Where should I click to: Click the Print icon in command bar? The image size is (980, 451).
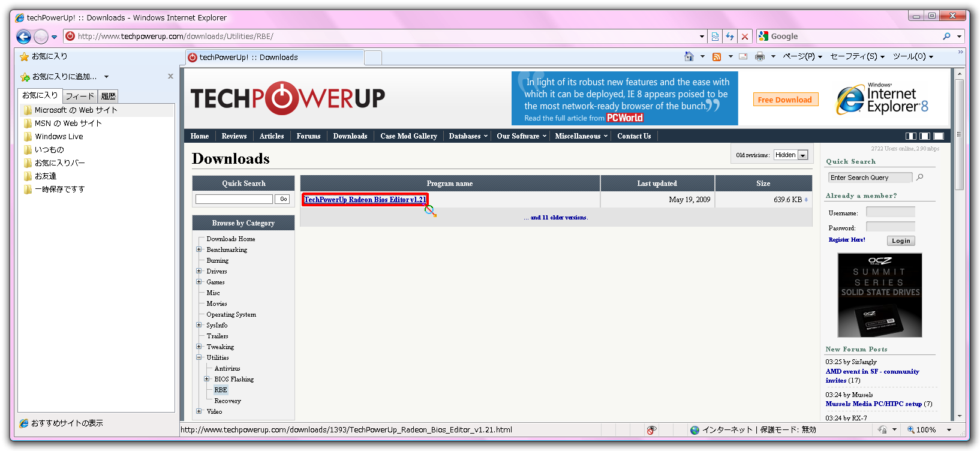click(x=760, y=56)
